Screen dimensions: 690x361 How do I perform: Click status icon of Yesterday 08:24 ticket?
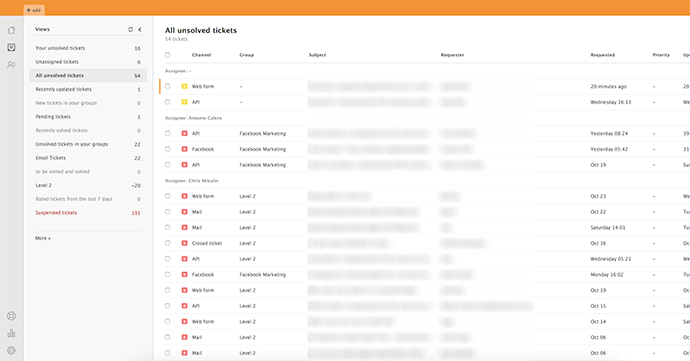tap(184, 133)
